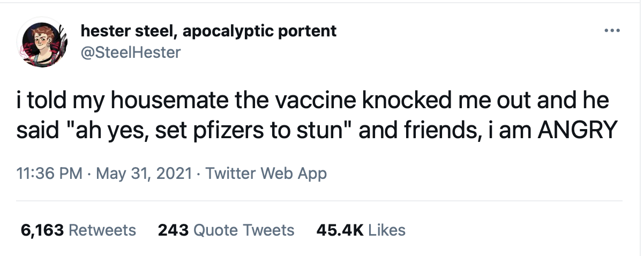This screenshot has height=256, width=644.
Task: Open the Quote Tweets list
Action: point(243,230)
